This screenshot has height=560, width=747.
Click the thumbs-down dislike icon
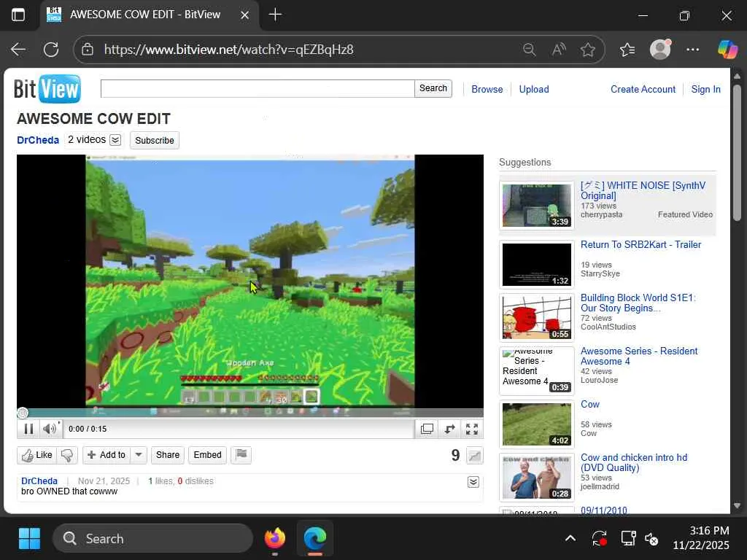click(x=67, y=455)
